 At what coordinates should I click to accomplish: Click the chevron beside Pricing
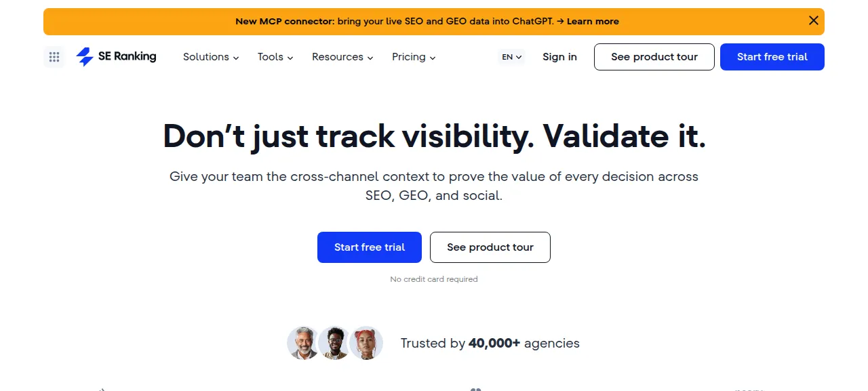click(433, 58)
